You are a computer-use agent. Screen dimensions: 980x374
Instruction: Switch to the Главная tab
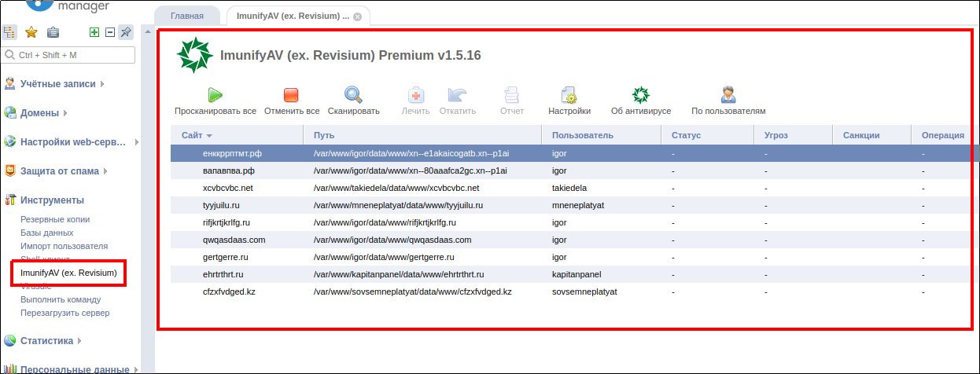tap(187, 16)
